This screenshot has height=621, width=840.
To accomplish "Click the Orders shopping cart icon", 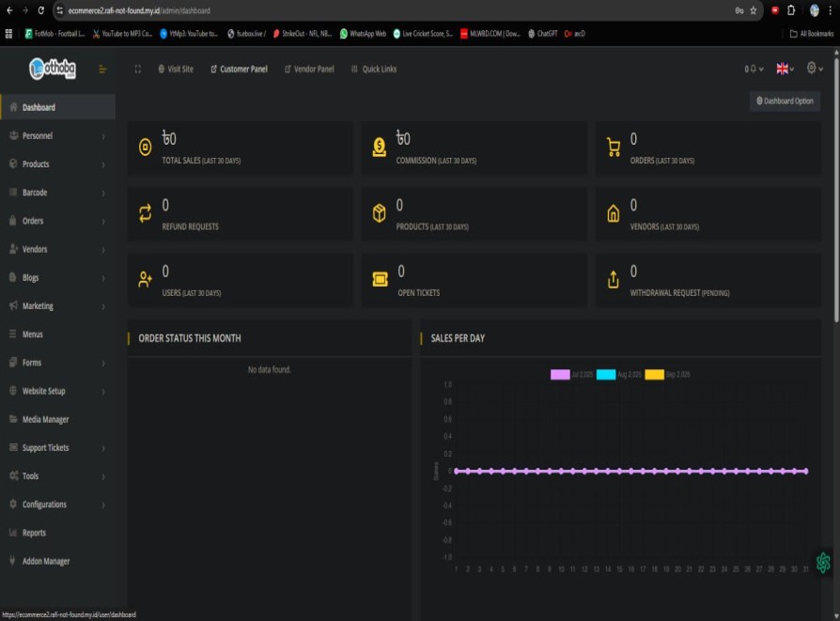I will (614, 147).
